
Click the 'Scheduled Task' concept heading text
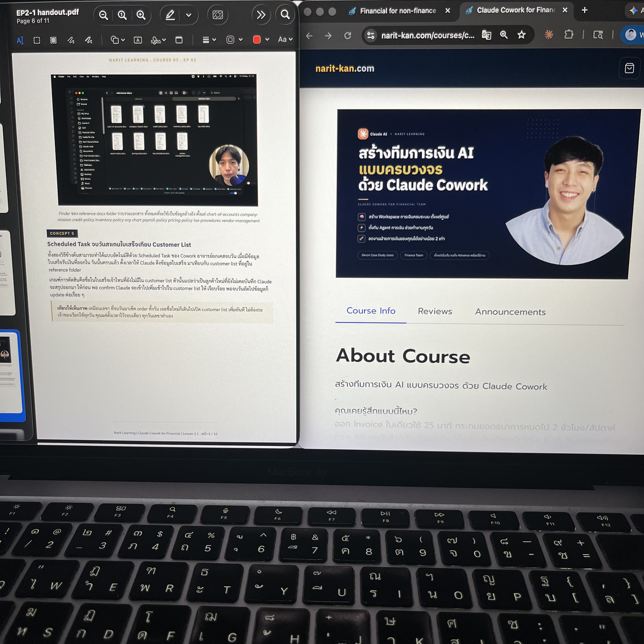click(x=119, y=244)
